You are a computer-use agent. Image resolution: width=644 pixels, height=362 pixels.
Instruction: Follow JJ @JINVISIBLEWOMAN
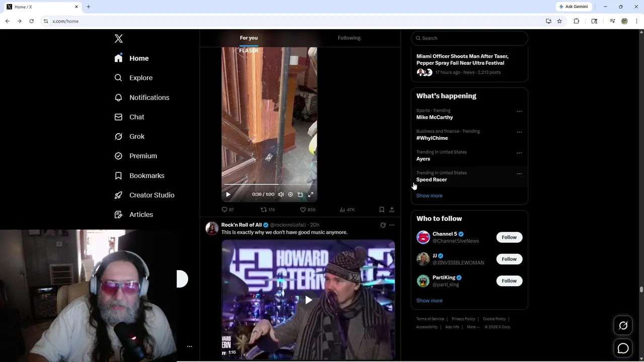(509, 259)
